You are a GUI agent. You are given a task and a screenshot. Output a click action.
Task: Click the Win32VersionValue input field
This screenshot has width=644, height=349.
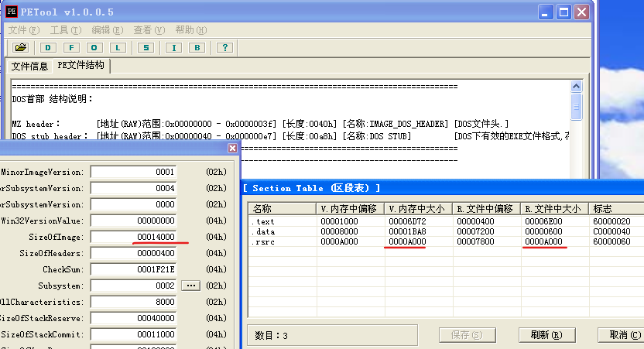pos(133,221)
